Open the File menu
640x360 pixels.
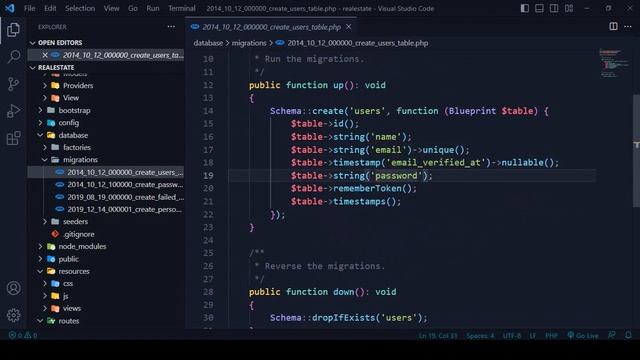(x=29, y=8)
